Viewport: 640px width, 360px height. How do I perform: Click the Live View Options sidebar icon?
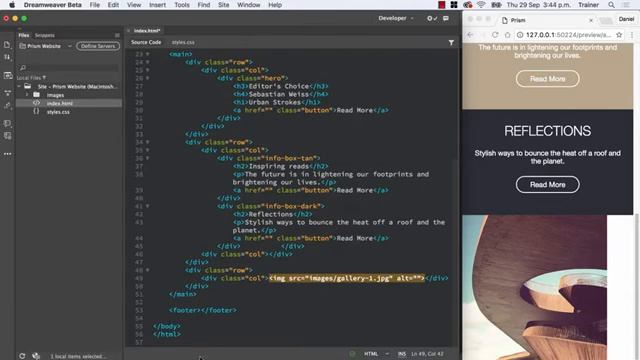click(x=7, y=76)
